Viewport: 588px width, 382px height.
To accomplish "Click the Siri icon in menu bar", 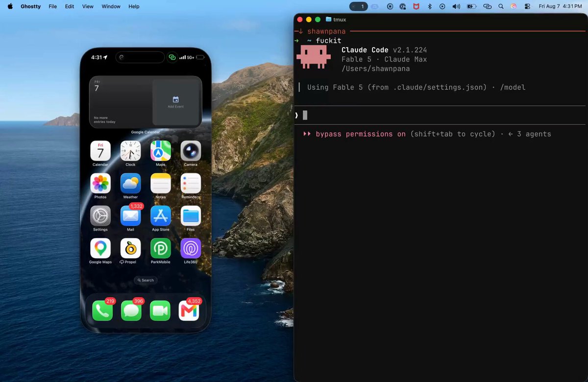I will click(x=514, y=6).
